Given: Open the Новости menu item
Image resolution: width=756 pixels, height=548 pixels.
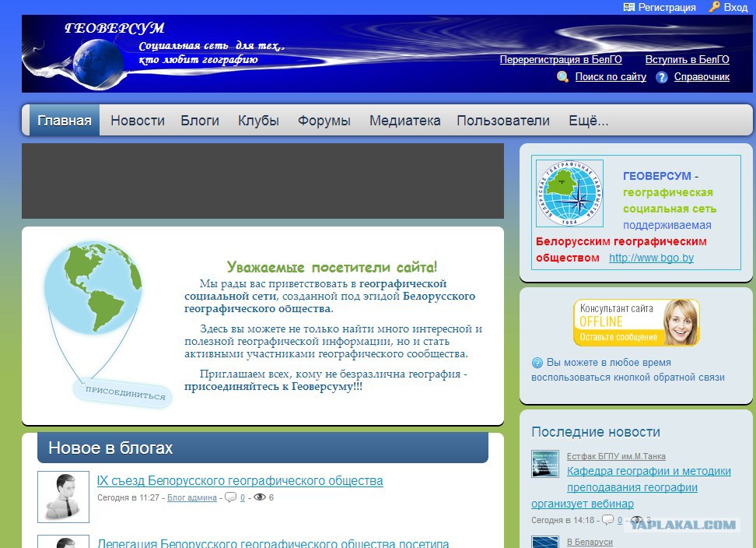Looking at the screenshot, I should pos(138,120).
